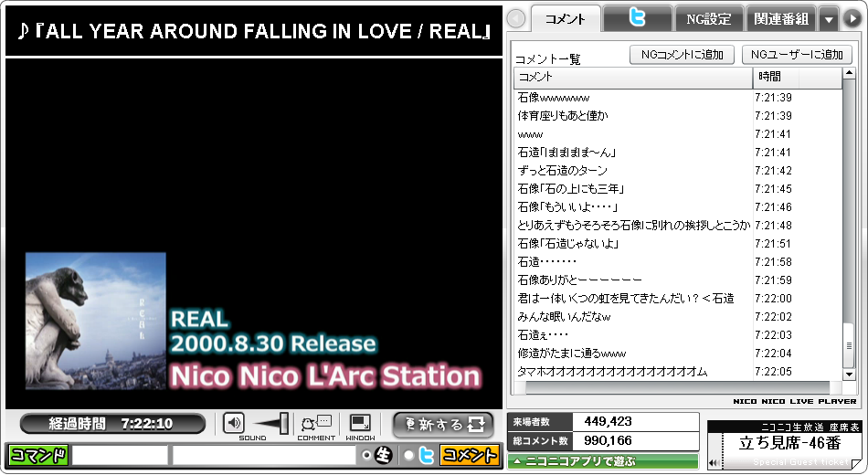The height and width of the screenshot is (475, 868).
Task: Mute sound with the speaker icon
Action: (x=234, y=424)
